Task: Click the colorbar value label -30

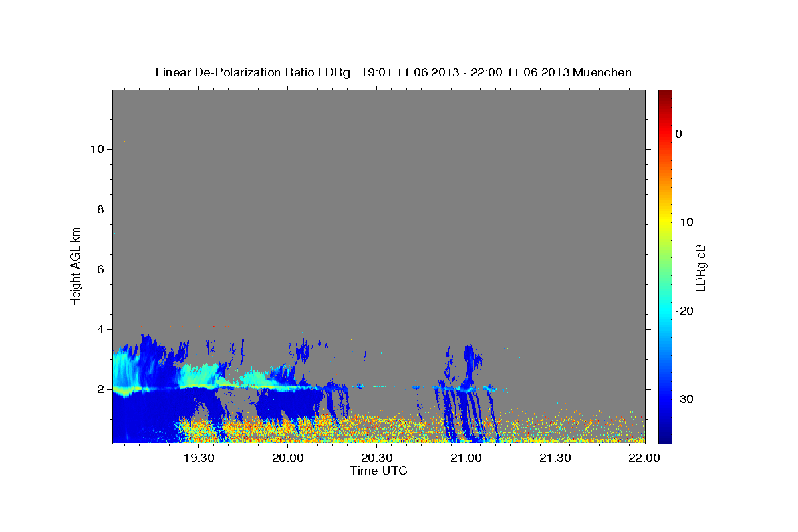Action: click(684, 399)
